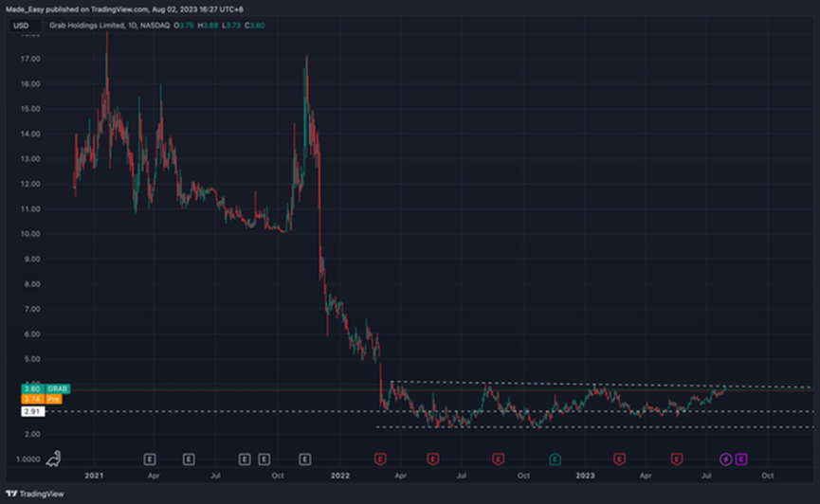This screenshot has height=504, width=820.
Task: Click the open value O3.75
Action: [x=184, y=25]
